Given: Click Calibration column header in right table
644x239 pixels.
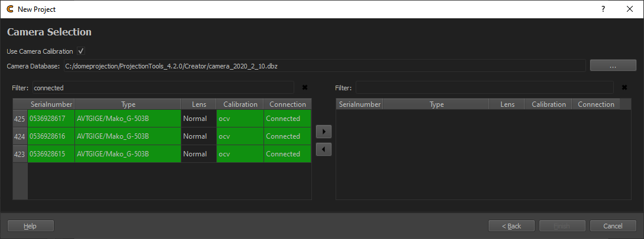Looking at the screenshot, I should click(x=548, y=104).
